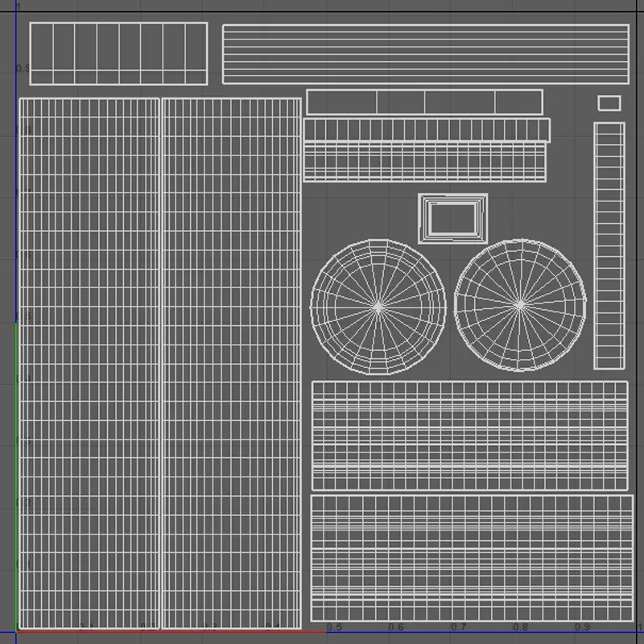Select the second tall dense grid UV island
This screenshot has width=644, height=644.
click(x=232, y=364)
